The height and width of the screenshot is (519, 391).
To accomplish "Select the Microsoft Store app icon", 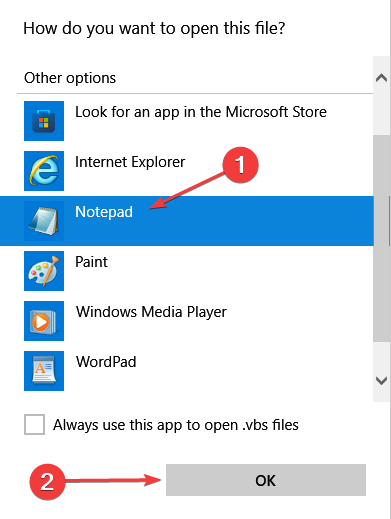I will pyautogui.click(x=44, y=121).
